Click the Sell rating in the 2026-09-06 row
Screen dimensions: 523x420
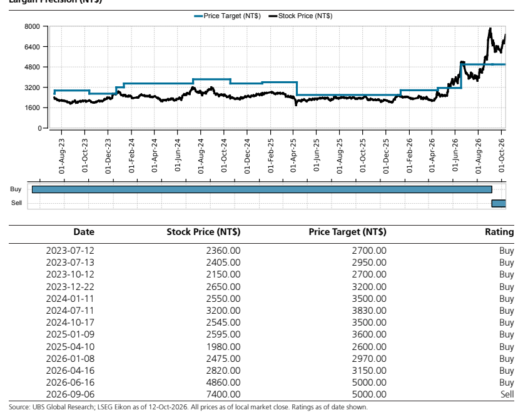tap(507, 394)
